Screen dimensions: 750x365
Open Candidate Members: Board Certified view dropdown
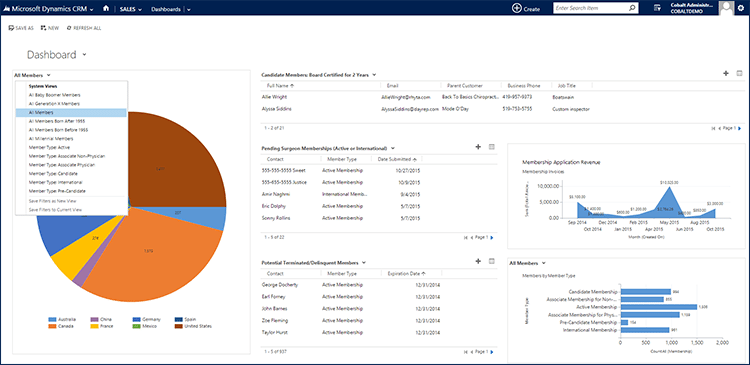point(374,75)
